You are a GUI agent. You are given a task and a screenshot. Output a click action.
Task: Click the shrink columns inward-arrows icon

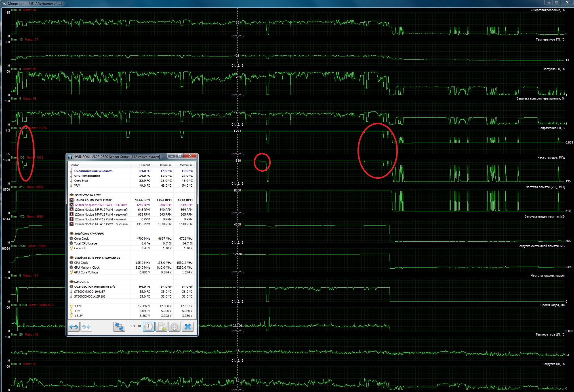[x=86, y=327]
